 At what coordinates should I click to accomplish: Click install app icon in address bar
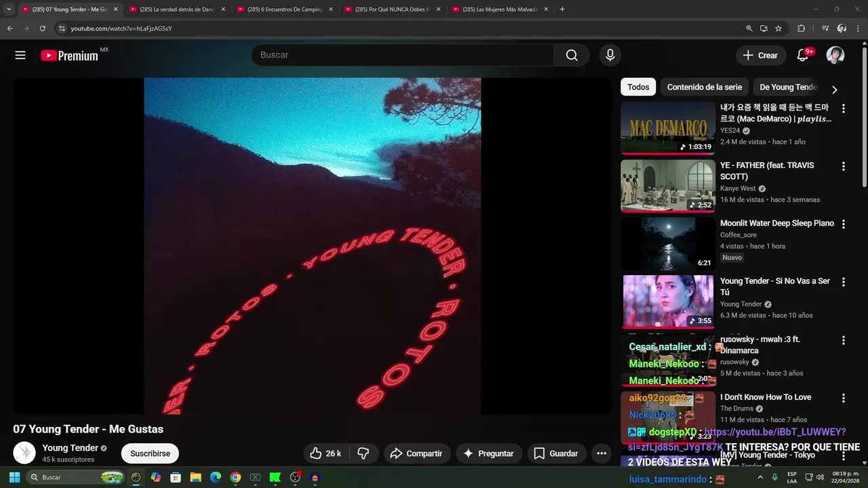click(764, 28)
